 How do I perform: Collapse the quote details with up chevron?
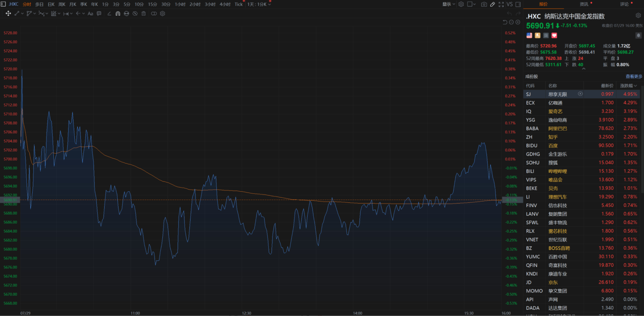(x=584, y=69)
